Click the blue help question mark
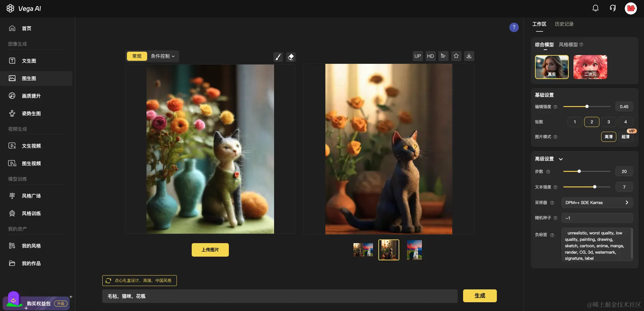Image resolution: width=644 pixels, height=311 pixels. tap(514, 27)
